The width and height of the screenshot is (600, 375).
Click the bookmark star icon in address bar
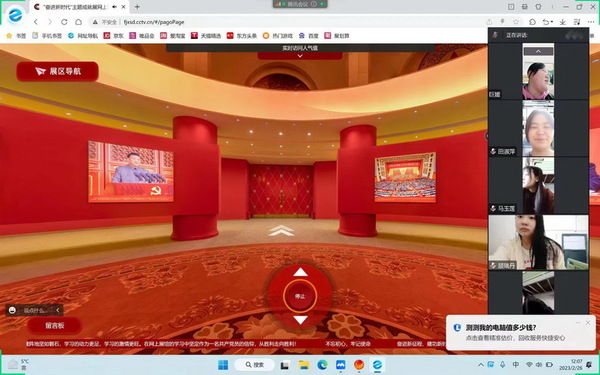pos(516,22)
